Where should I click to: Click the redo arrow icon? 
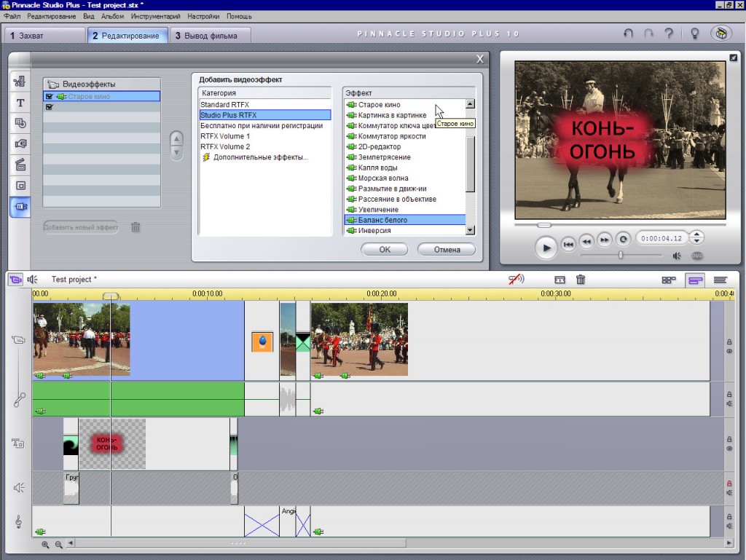tap(648, 33)
